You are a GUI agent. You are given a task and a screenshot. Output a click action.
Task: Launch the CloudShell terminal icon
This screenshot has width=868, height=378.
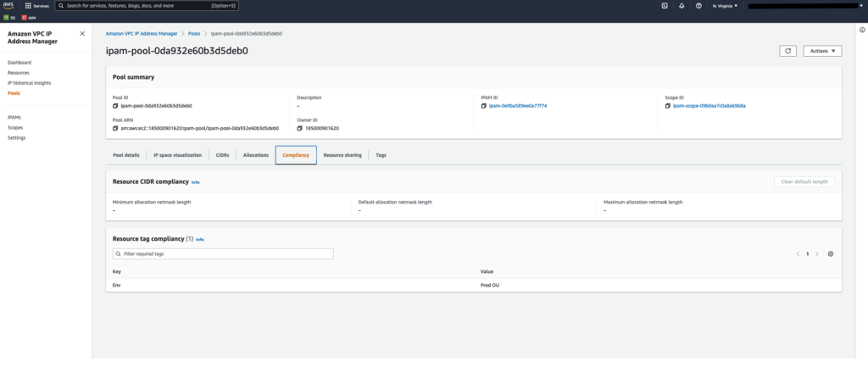pos(665,6)
